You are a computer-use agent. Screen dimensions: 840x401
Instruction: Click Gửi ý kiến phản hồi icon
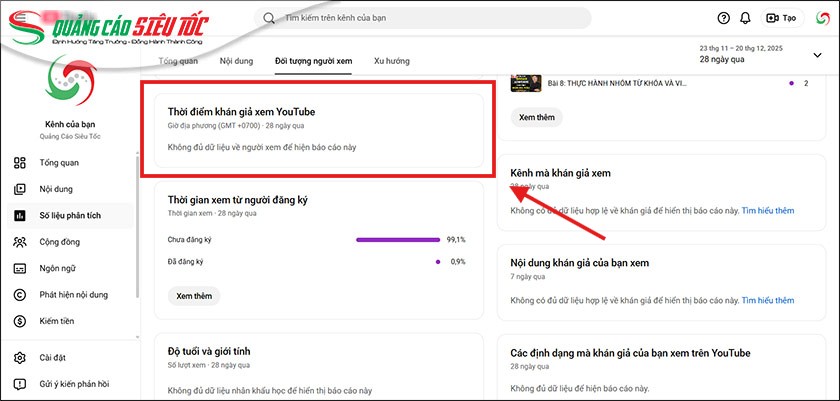tap(20, 384)
